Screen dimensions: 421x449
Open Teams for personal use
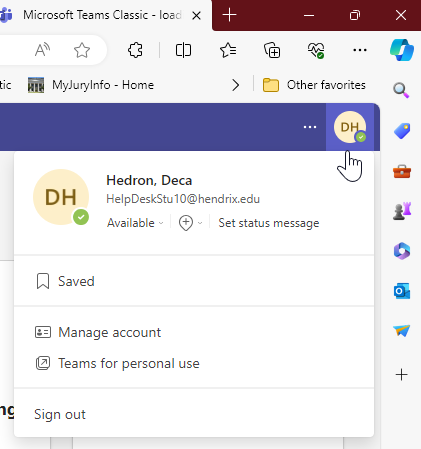coord(194,363)
